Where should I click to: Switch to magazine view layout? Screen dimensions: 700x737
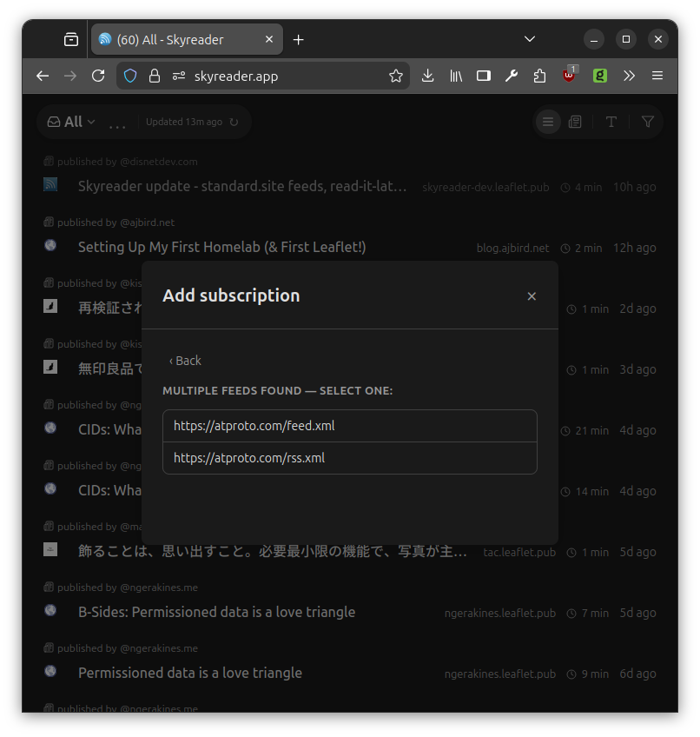575,123
